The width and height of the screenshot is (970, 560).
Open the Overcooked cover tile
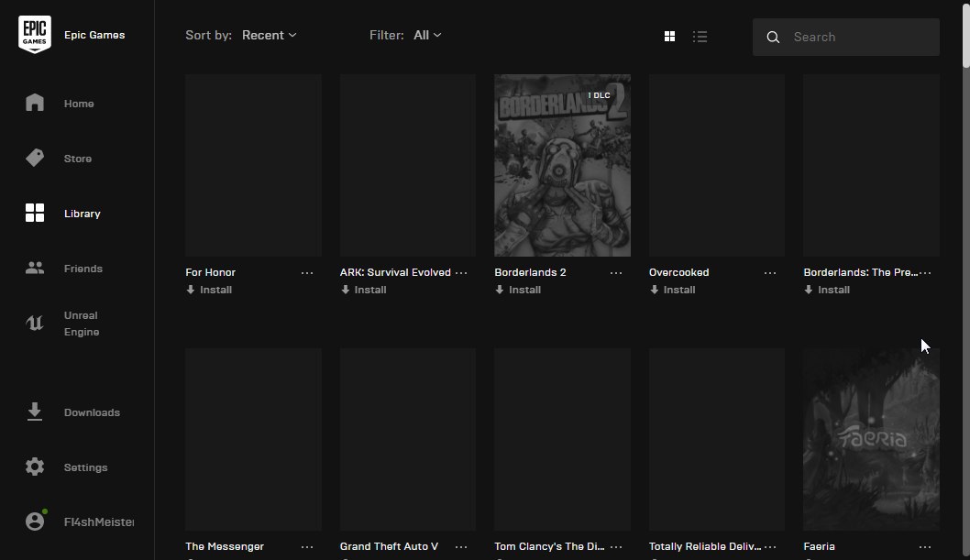coord(716,165)
